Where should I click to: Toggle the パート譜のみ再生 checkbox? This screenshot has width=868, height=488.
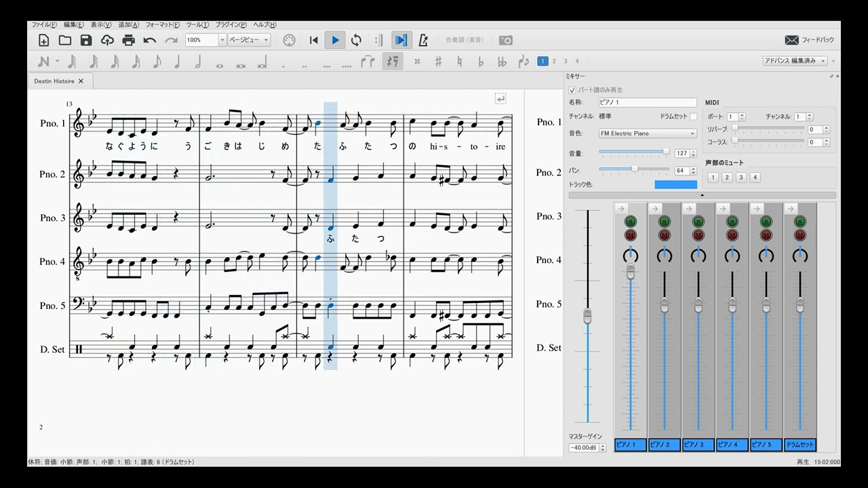point(572,89)
